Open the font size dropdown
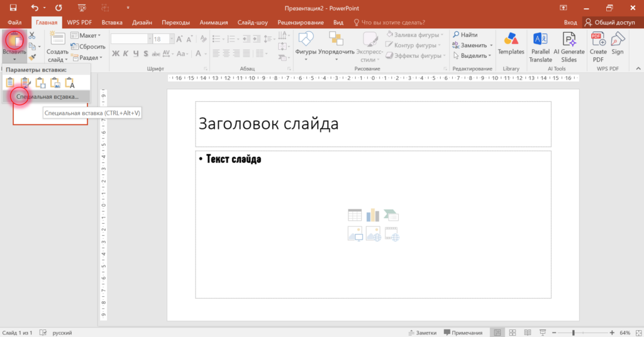This screenshot has width=644, height=337. (172, 39)
